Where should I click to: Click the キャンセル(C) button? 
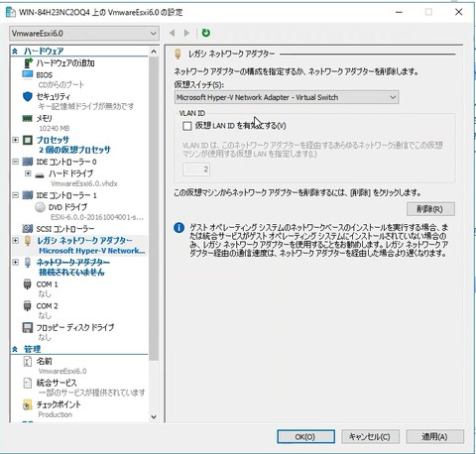pos(370,437)
